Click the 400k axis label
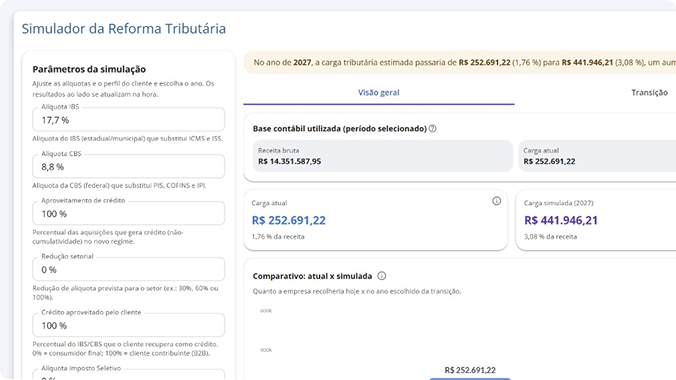 (x=266, y=350)
